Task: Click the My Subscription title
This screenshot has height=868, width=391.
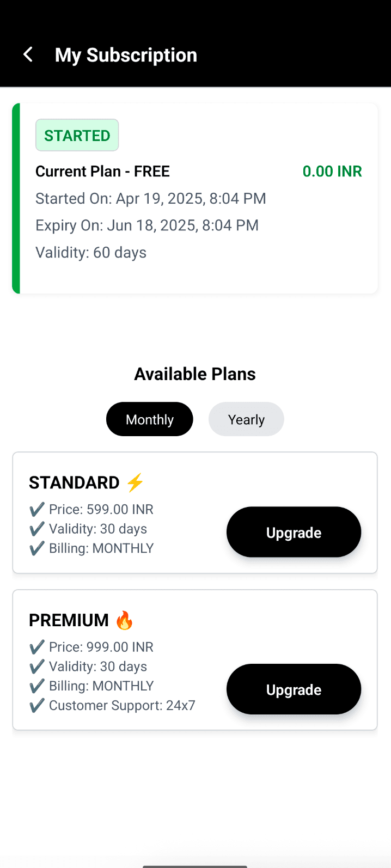Action: pyautogui.click(x=125, y=54)
